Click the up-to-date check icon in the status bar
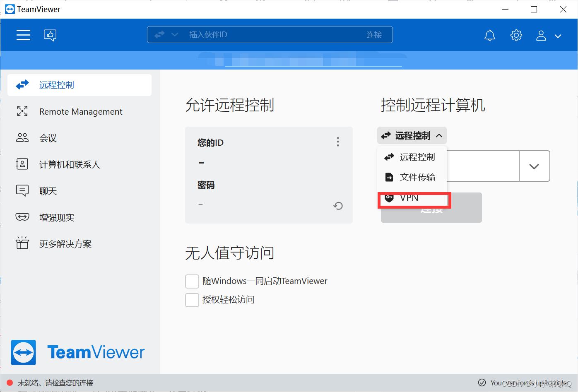 tap(482, 382)
